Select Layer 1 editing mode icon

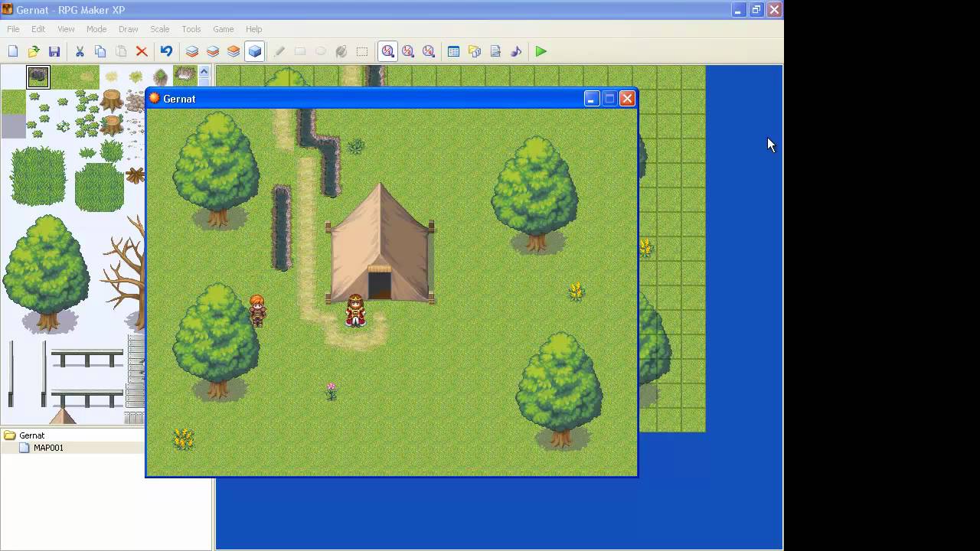[x=192, y=51]
